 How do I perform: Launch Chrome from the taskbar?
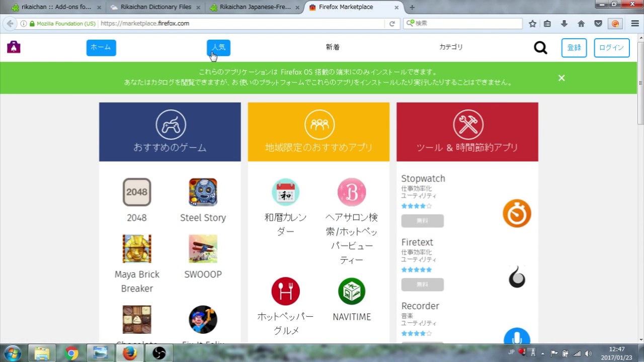point(71,353)
